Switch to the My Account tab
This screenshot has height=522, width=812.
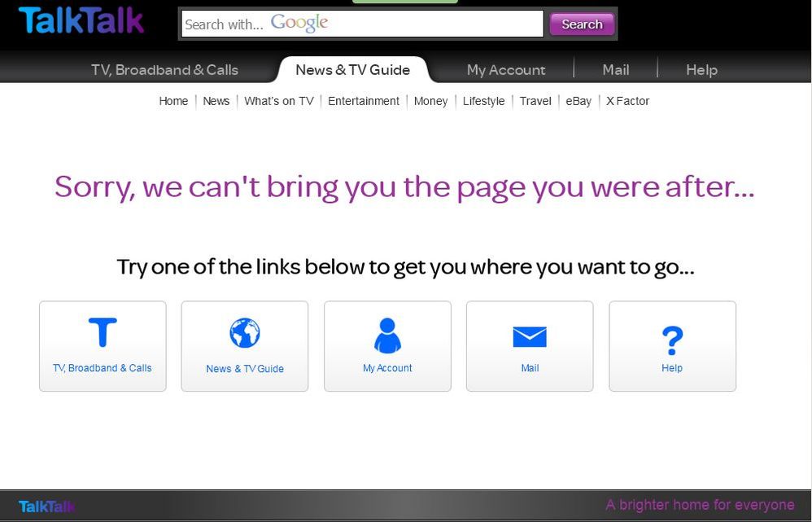[506, 70]
